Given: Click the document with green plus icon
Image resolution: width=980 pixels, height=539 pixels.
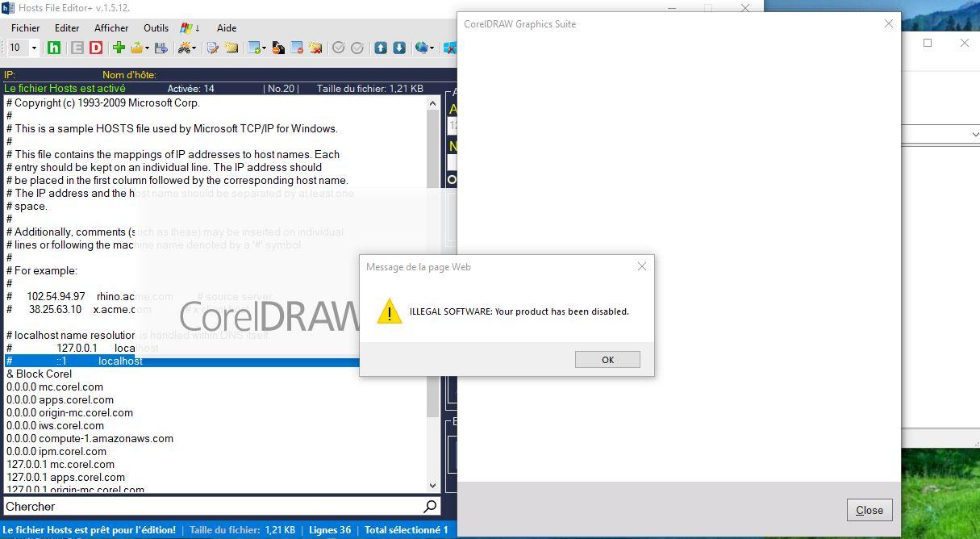Looking at the screenshot, I should [254, 48].
